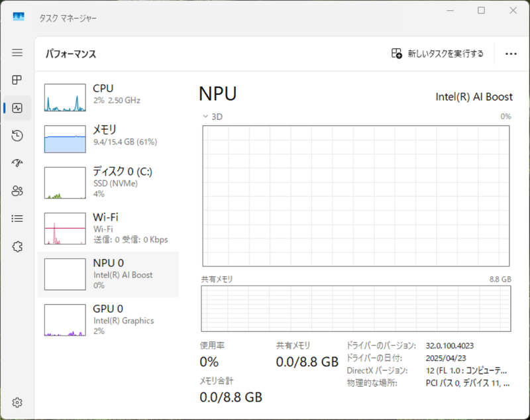Viewport: 530px width, 420px height.
Task: View the Users page icon
Action: coord(17,191)
